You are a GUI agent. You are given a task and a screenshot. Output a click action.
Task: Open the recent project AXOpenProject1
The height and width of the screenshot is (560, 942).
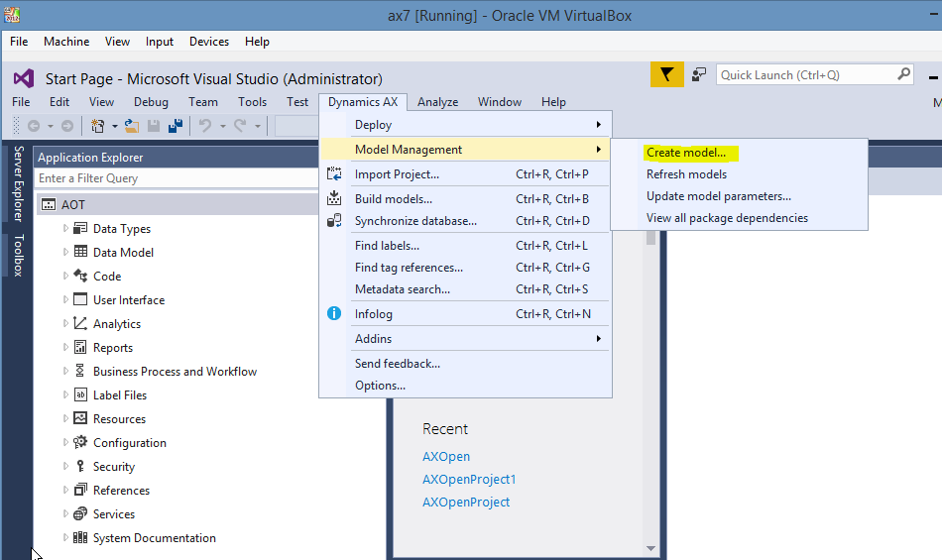point(469,479)
